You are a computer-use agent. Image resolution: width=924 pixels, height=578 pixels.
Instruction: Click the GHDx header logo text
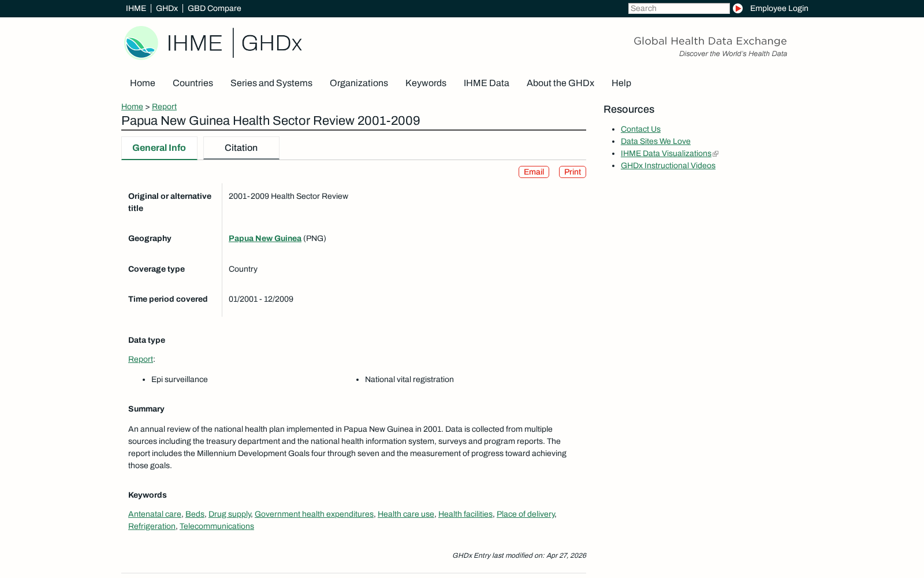(271, 43)
